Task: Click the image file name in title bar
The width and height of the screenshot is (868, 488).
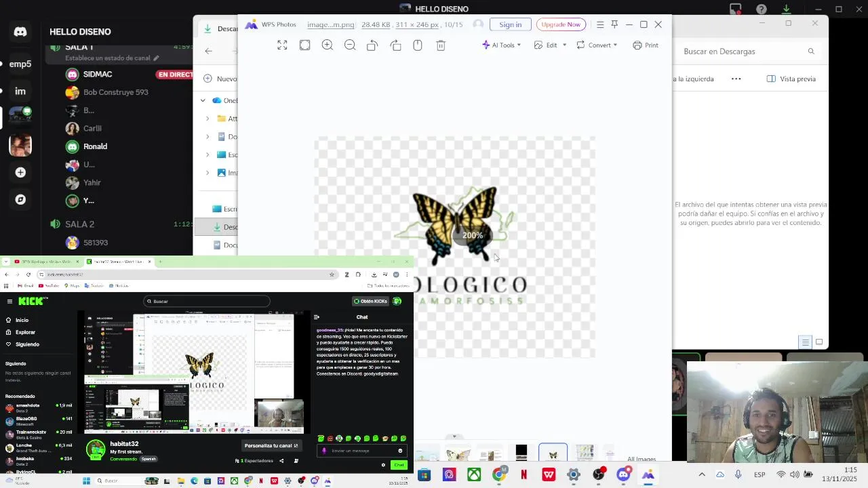Action: pos(330,24)
